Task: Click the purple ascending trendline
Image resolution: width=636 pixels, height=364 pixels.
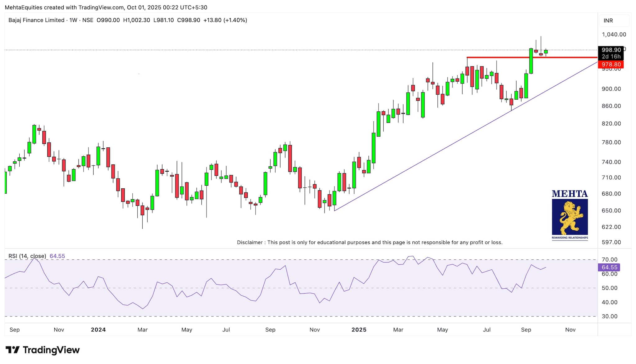Action: click(x=435, y=153)
